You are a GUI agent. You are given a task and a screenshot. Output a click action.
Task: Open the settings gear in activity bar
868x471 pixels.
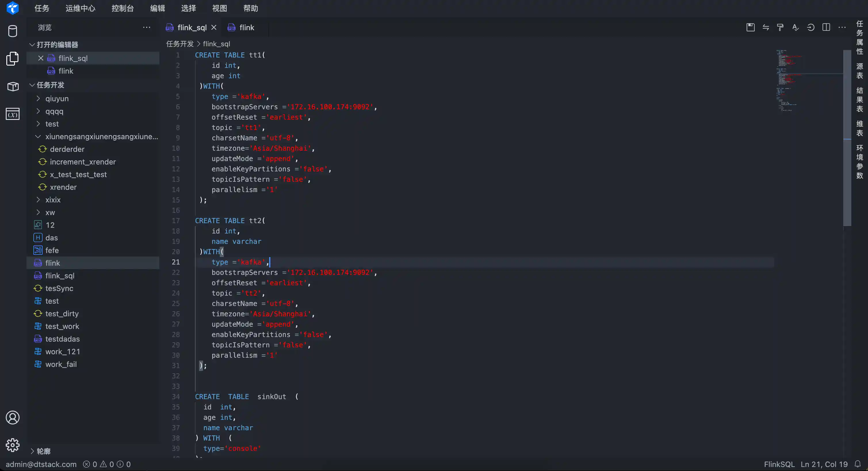(13, 445)
